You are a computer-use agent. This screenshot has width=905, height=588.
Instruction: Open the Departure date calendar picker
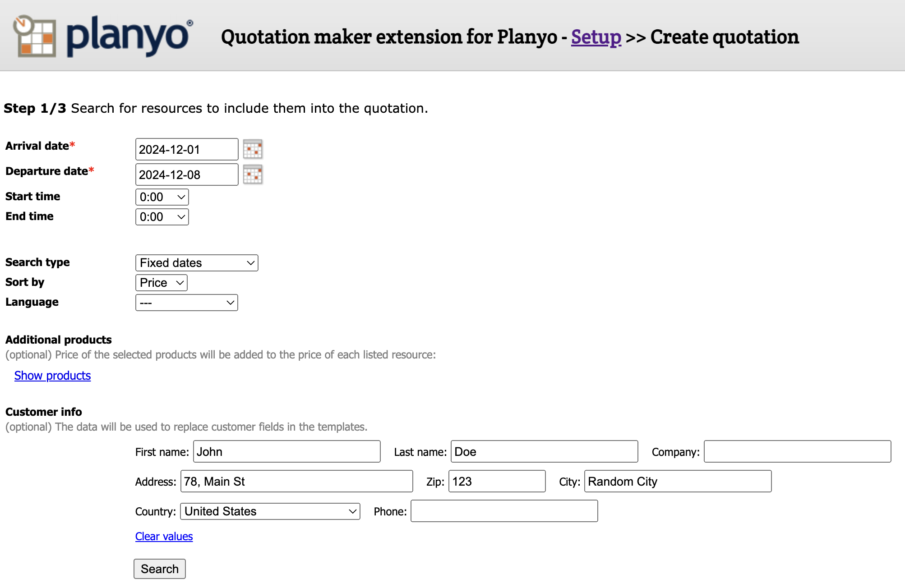click(253, 175)
